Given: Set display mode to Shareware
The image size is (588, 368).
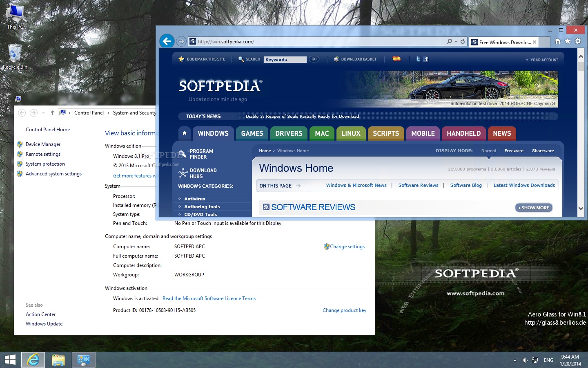Looking at the screenshot, I should (543, 151).
